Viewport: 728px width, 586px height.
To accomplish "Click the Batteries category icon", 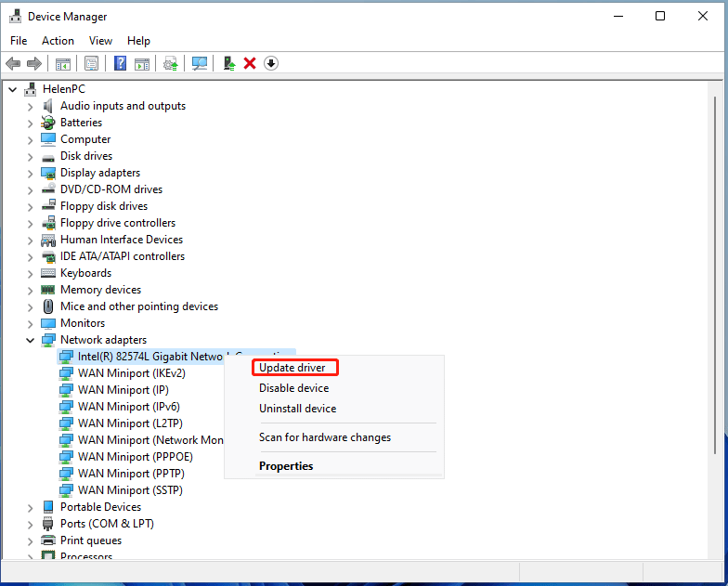I will point(48,123).
